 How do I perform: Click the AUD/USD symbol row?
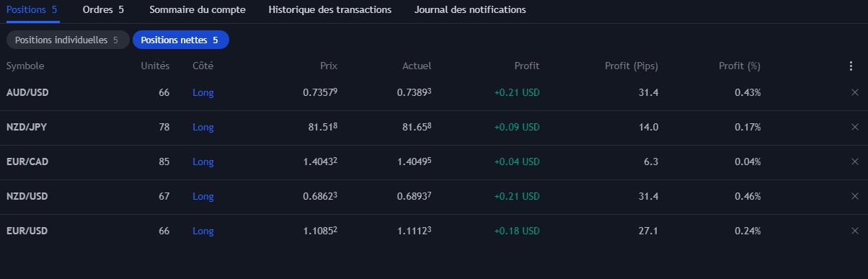(434, 92)
